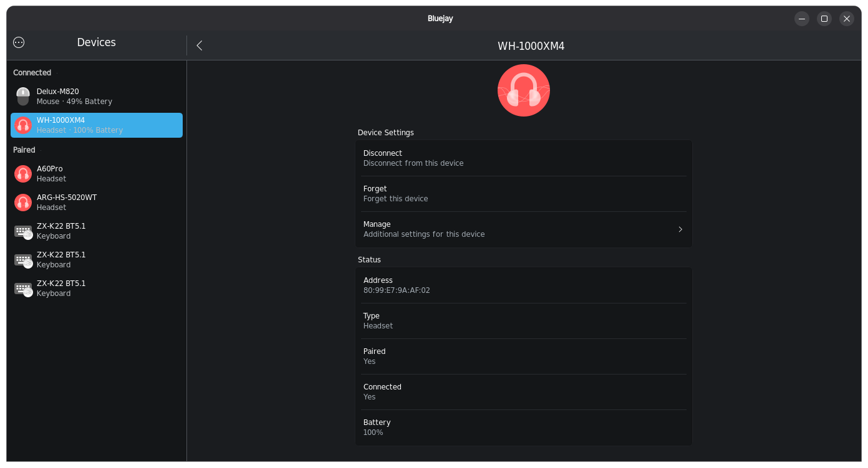Select the Delux-M820 device entry
The image size is (868, 468).
(x=97, y=97)
